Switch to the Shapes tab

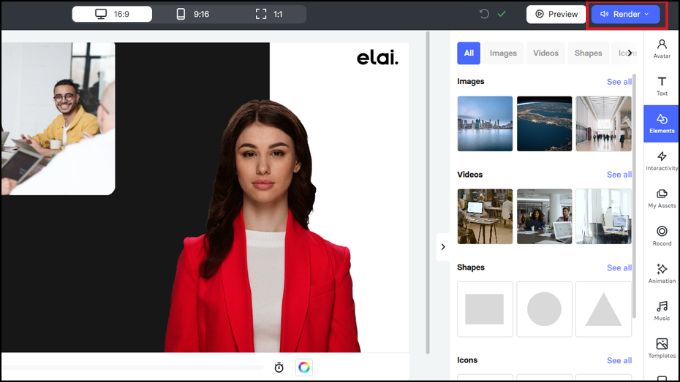pyautogui.click(x=588, y=53)
